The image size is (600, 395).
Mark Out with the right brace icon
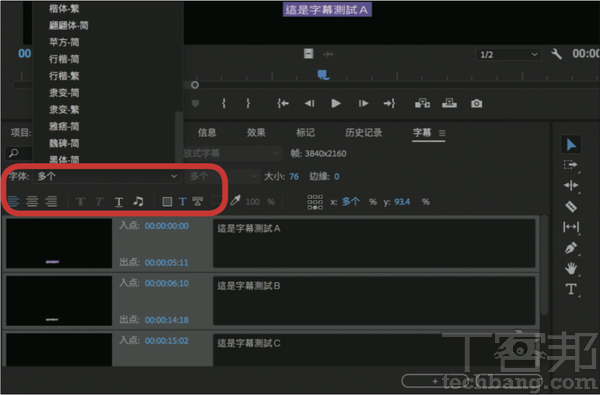(248, 103)
